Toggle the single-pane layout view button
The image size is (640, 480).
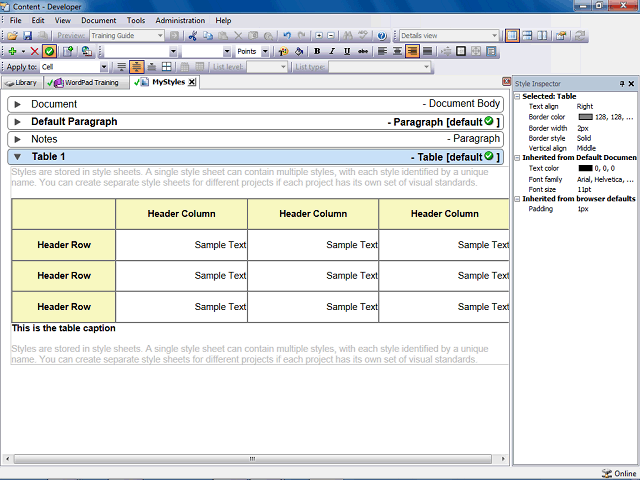pos(512,36)
